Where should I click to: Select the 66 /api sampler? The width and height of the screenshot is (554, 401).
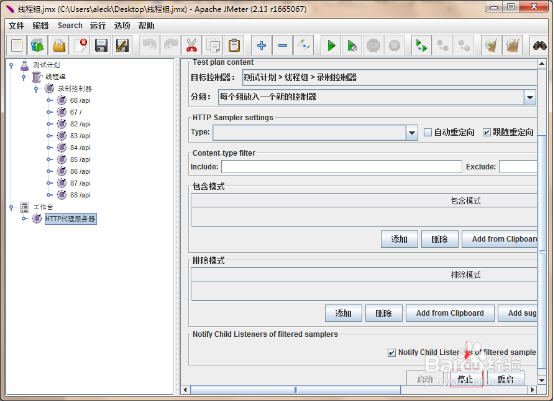[80, 101]
